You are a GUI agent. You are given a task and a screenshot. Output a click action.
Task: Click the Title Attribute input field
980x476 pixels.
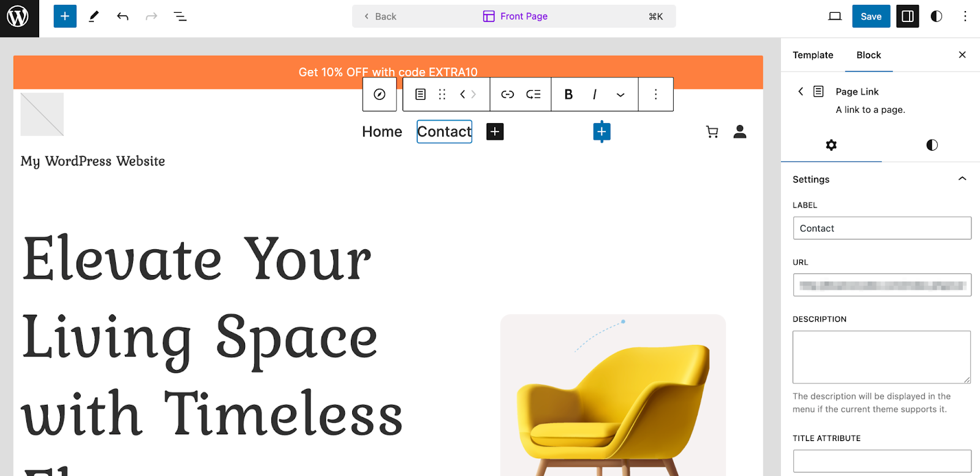[882, 461]
